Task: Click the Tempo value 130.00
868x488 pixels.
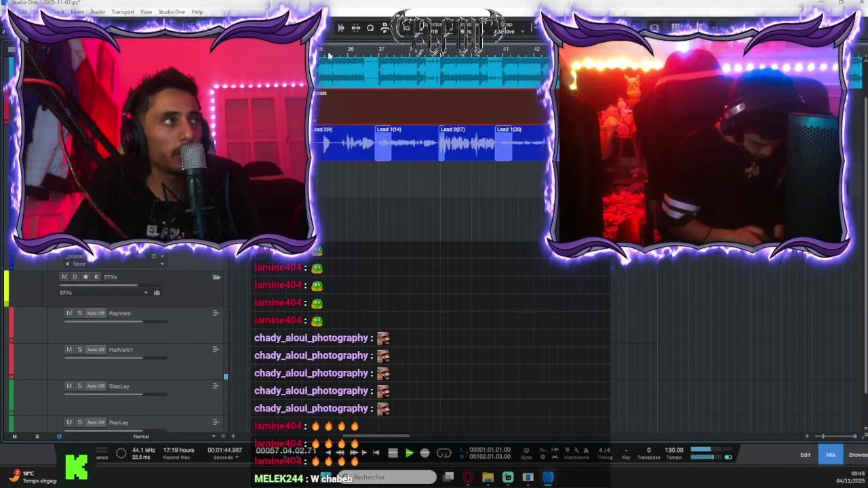Action: point(674,450)
